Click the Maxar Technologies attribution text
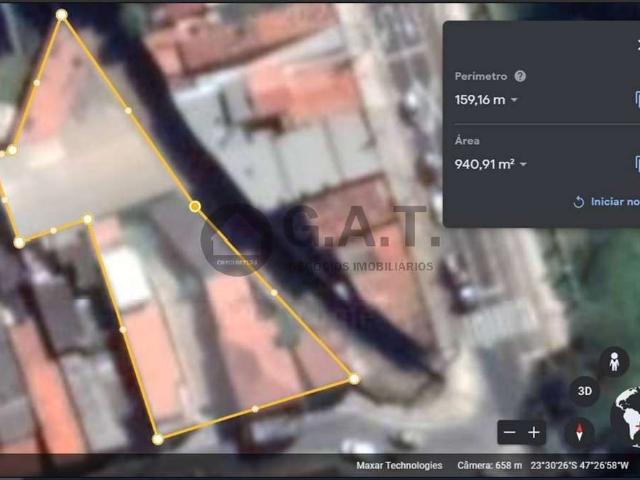The width and height of the screenshot is (640, 480). 399,465
